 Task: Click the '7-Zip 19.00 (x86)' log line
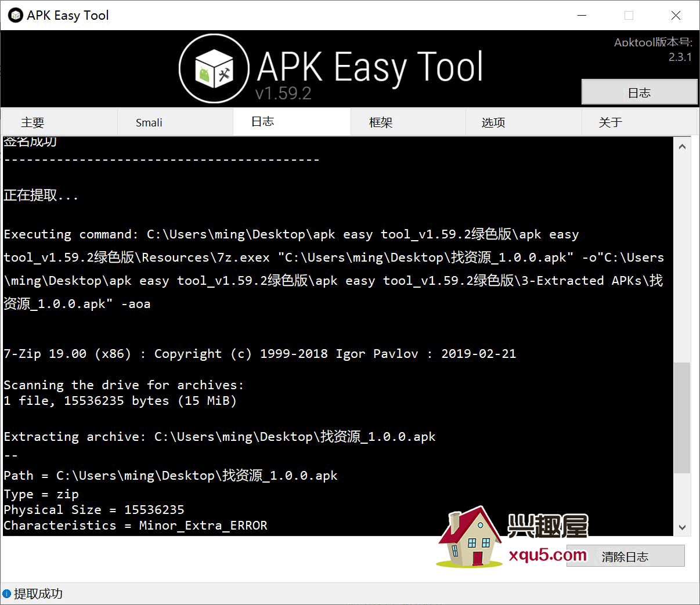coord(259,354)
